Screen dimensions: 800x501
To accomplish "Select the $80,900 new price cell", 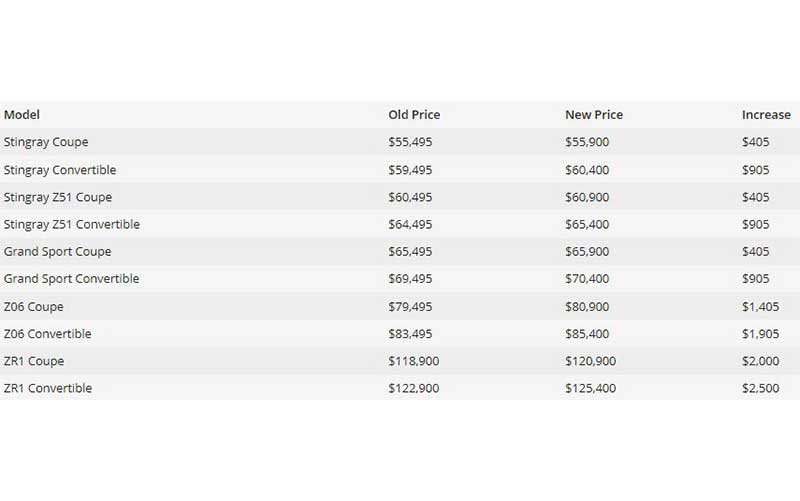I will pyautogui.click(x=587, y=306).
